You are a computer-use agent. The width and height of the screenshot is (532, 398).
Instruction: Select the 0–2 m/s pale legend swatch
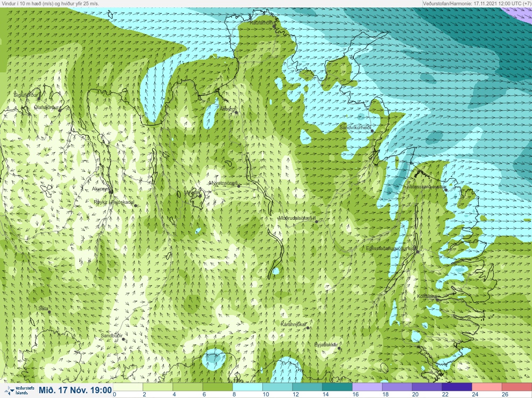coord(128,387)
